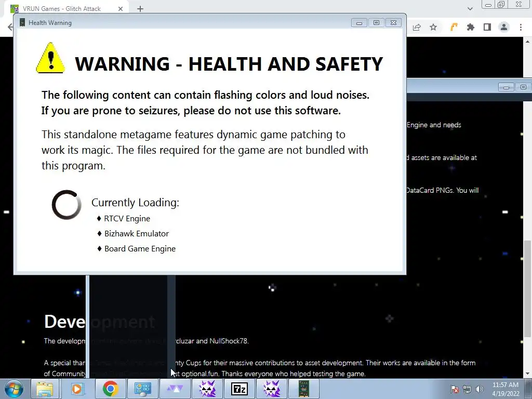The height and width of the screenshot is (399, 532).
Task: Open the second purple glitch face taskbar icon
Action: pyautogui.click(x=271, y=389)
